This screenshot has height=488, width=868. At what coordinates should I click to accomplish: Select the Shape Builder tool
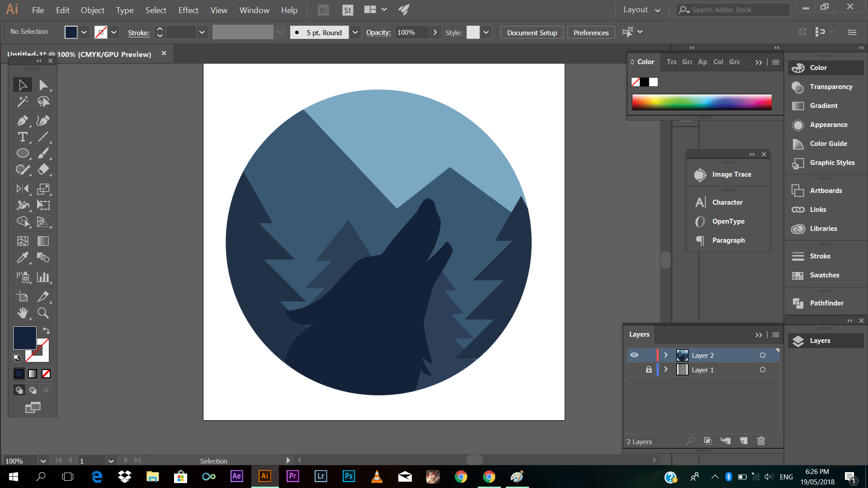23,221
